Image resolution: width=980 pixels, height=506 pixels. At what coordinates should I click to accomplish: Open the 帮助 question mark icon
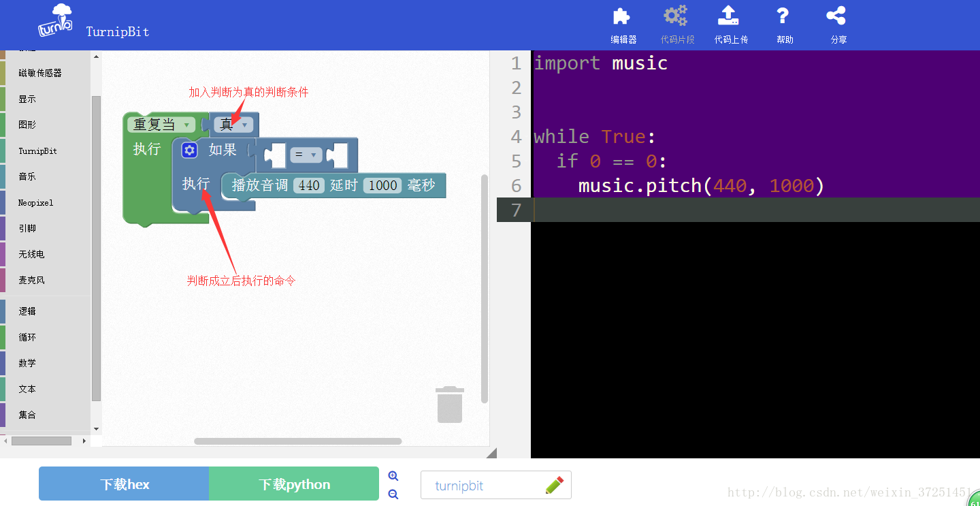point(783,16)
